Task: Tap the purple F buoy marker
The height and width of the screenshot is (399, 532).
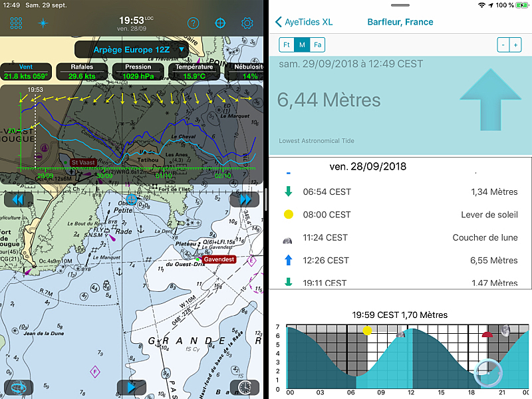Action: (x=95, y=372)
